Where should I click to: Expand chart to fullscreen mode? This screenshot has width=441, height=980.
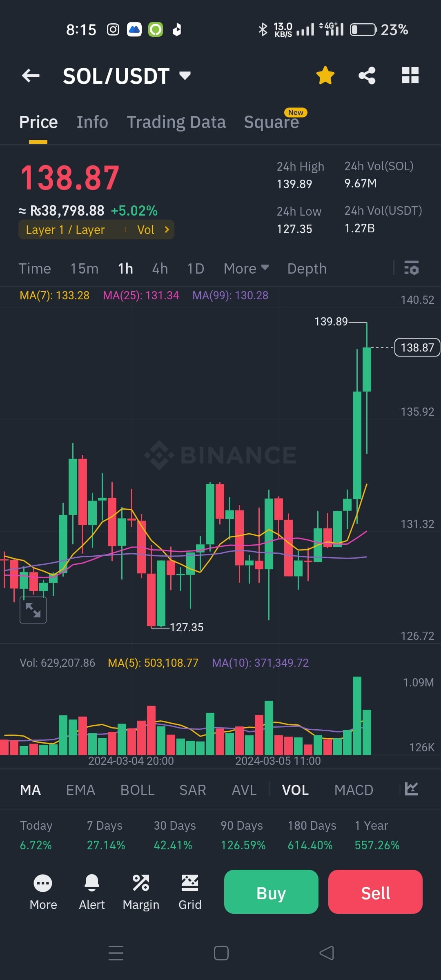point(33,610)
